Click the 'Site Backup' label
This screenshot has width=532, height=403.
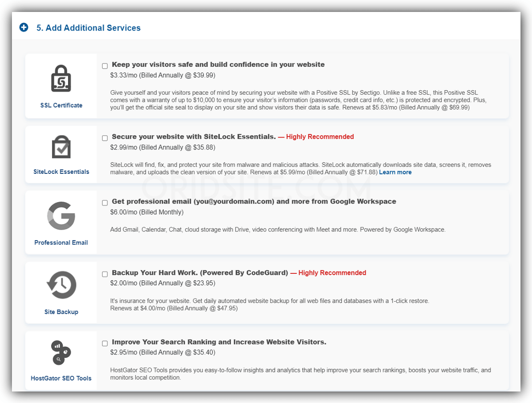61,312
